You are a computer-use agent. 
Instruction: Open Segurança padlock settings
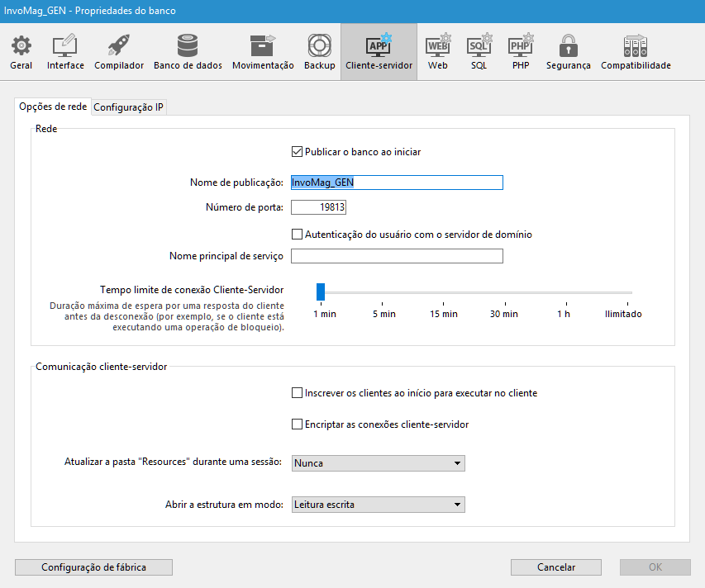(x=568, y=52)
